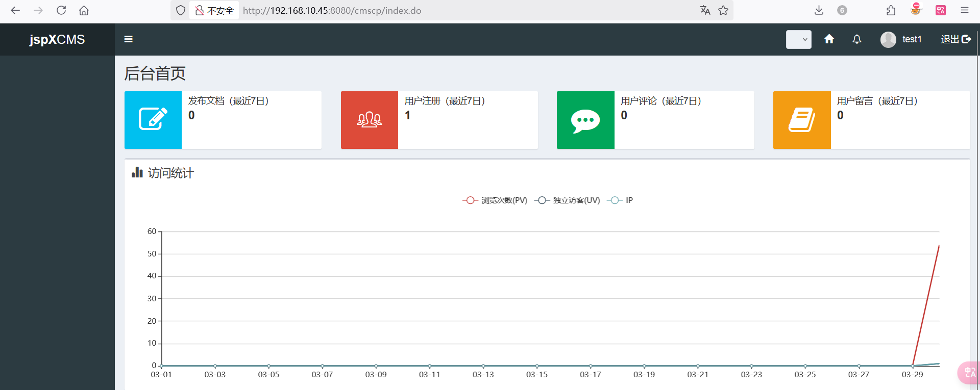The image size is (980, 390).
Task: Click the blue publish documents icon
Action: [x=153, y=120]
